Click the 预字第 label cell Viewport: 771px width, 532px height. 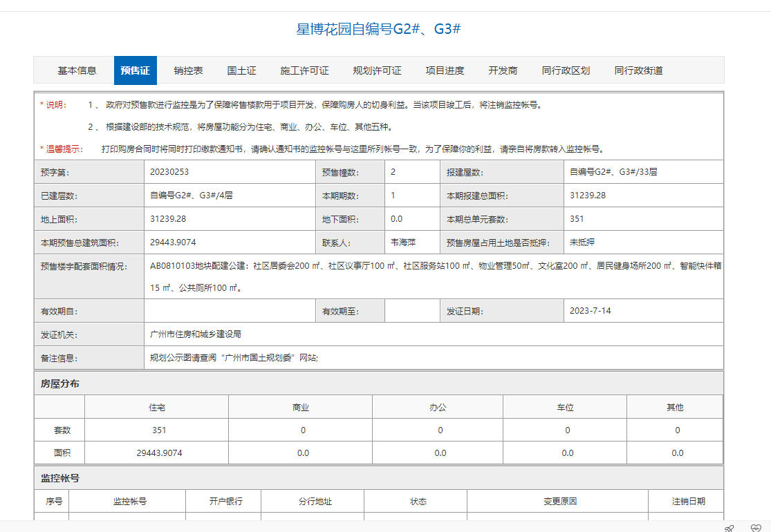89,173
